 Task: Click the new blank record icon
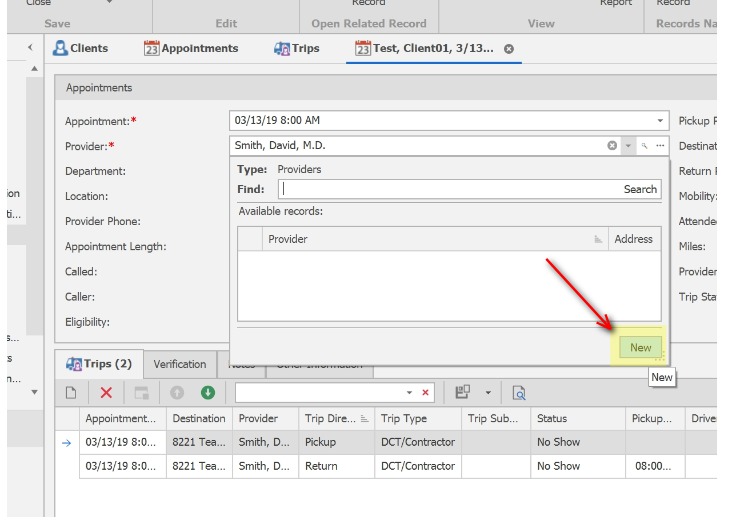tap(71, 393)
